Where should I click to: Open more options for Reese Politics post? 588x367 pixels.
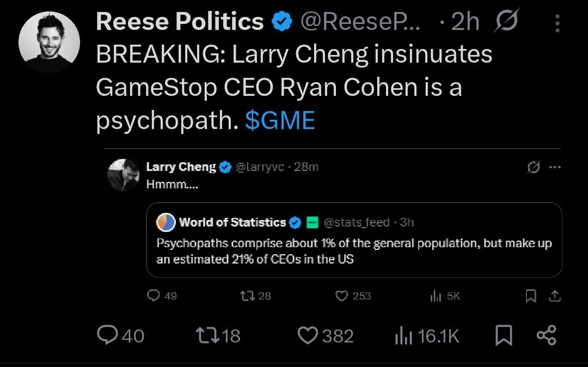557,23
